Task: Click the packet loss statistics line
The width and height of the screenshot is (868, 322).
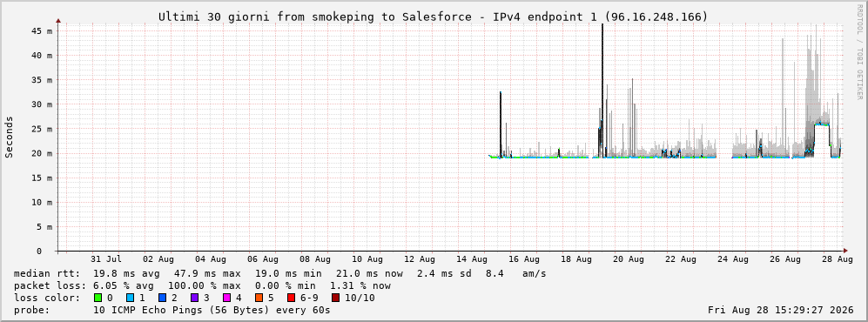Action: pyautogui.click(x=202, y=286)
